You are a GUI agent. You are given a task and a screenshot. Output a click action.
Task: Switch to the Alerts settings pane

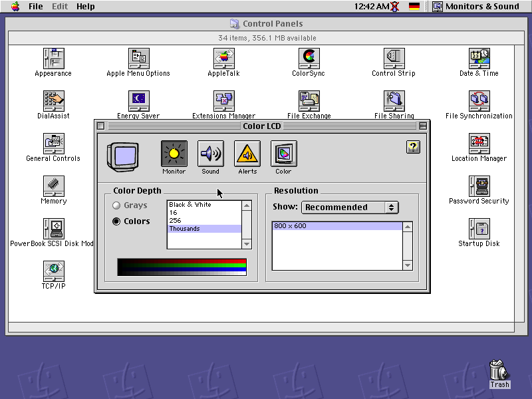[247, 154]
